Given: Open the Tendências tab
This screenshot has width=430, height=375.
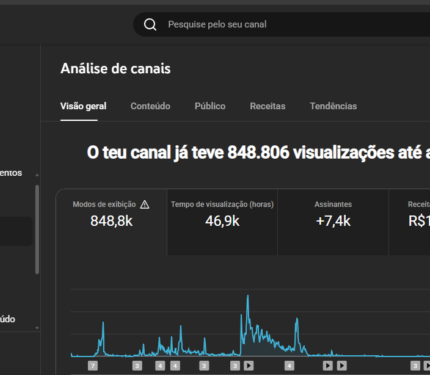Looking at the screenshot, I should 333,106.
